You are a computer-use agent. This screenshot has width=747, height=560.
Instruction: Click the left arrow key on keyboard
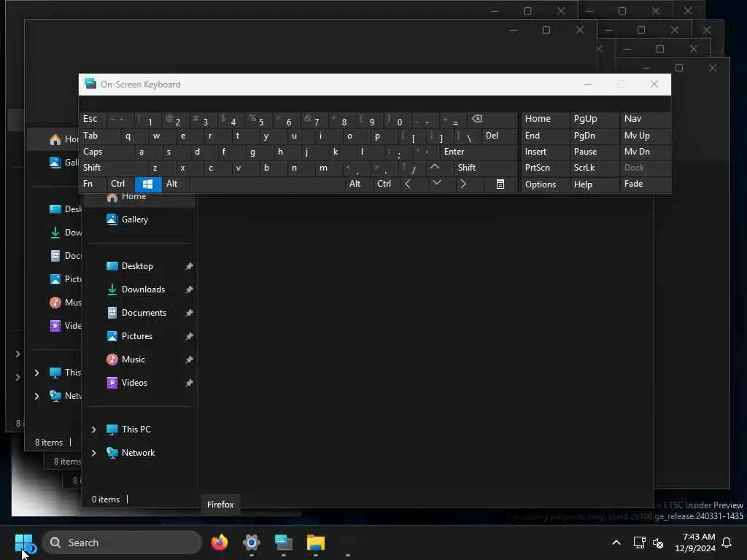[x=408, y=184]
